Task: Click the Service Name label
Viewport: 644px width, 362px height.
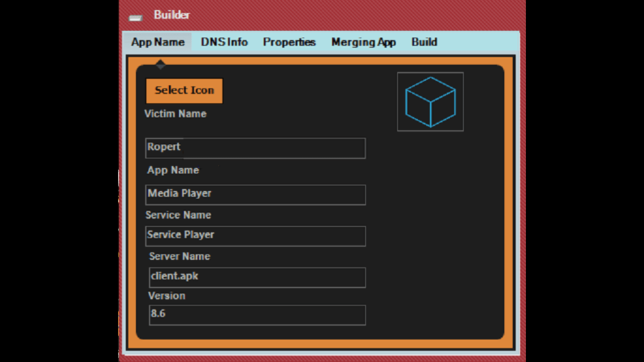Action: point(178,215)
